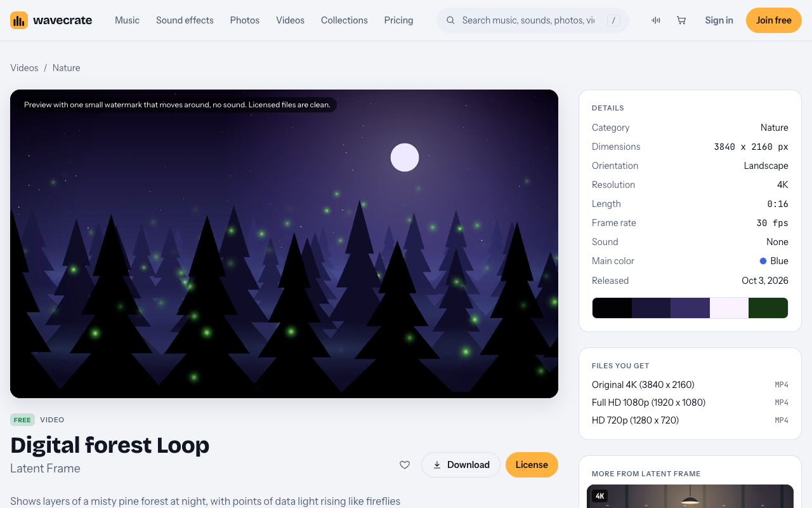Select the purple palette swatch
The width and height of the screenshot is (812, 508).
[690, 308]
